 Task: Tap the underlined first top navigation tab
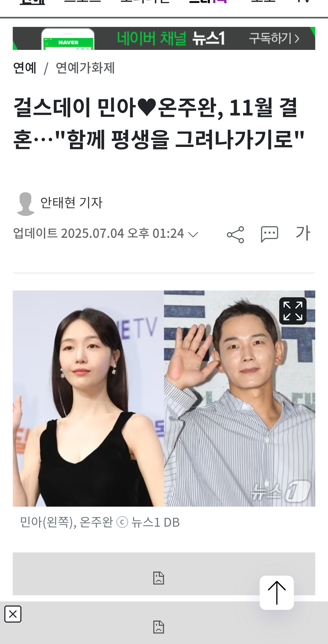pos(32,2)
